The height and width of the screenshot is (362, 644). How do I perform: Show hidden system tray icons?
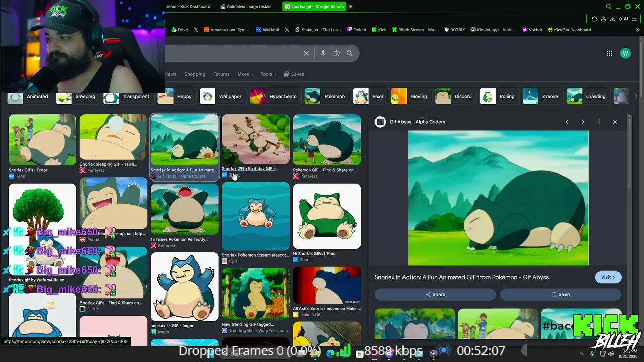[581, 354]
